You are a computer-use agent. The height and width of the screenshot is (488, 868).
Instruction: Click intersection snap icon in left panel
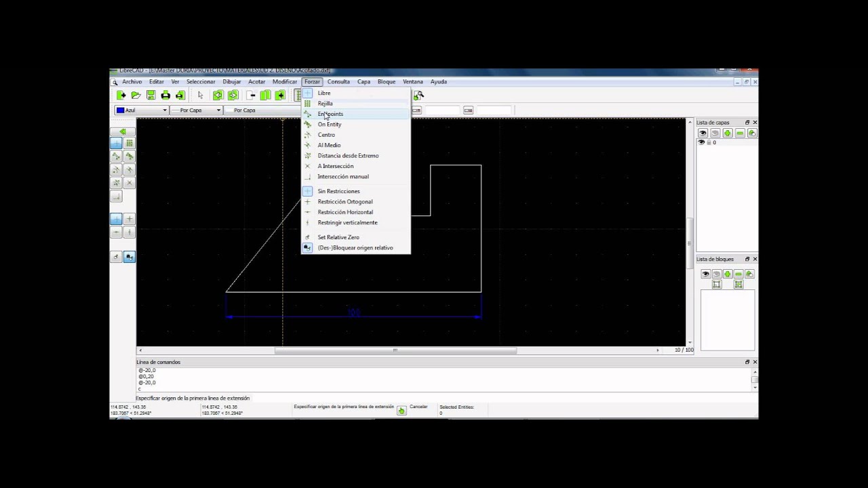click(129, 182)
